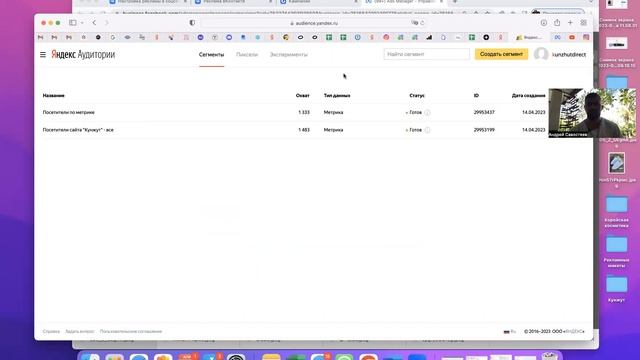Open the hamburger menu beside the Яндекс Аудитории logo
This screenshot has height=360, width=640.
(x=43, y=54)
